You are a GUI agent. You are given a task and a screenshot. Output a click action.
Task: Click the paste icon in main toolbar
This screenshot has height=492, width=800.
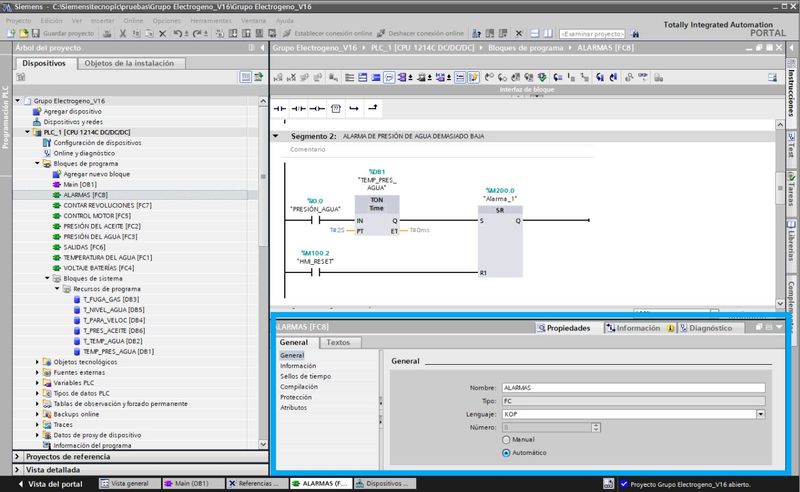click(149, 34)
